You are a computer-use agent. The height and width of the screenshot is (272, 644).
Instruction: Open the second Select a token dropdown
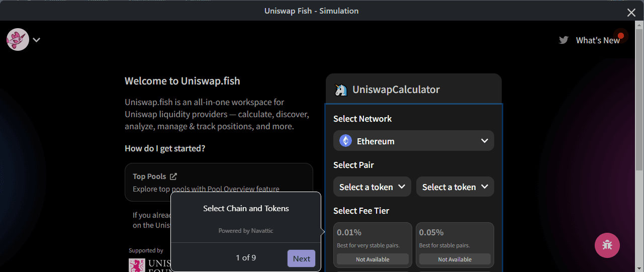click(x=455, y=187)
